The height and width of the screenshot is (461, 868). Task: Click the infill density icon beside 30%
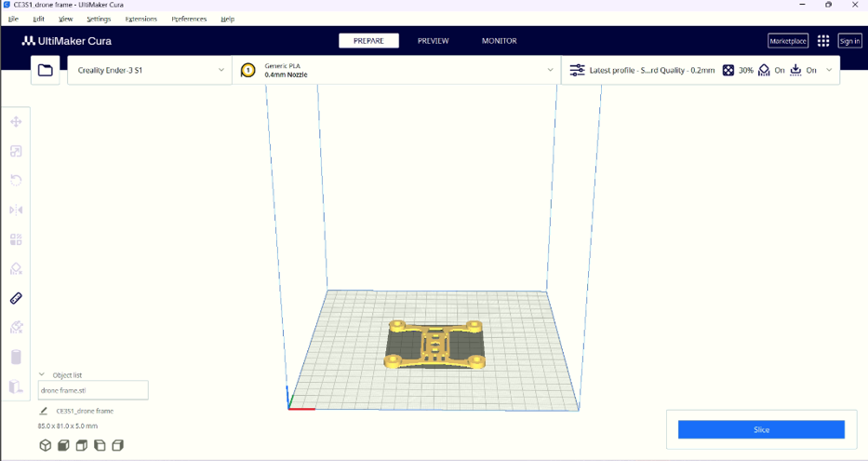pyautogui.click(x=728, y=71)
